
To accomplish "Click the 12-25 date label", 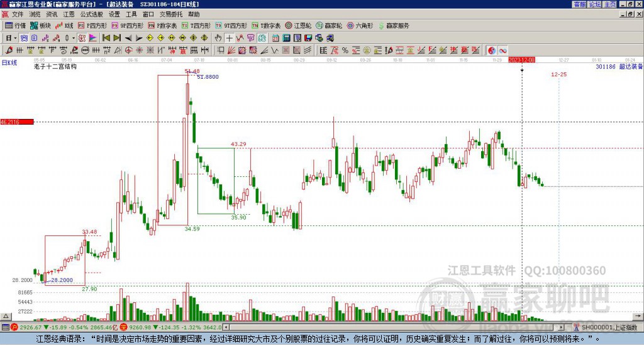I will click(x=558, y=74).
